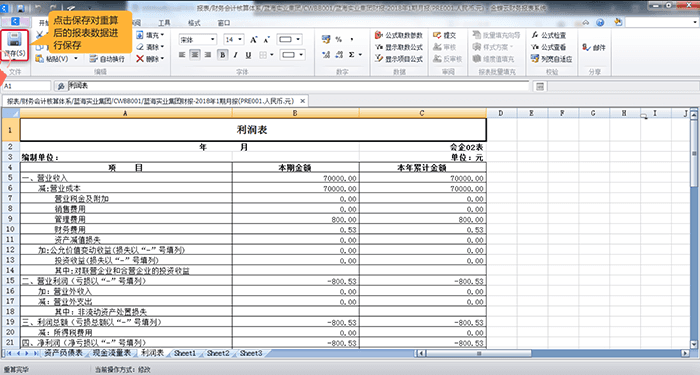Screen dimensions: 700x375
Task: Click the Clear (清除) eraser icon
Action: (140, 47)
